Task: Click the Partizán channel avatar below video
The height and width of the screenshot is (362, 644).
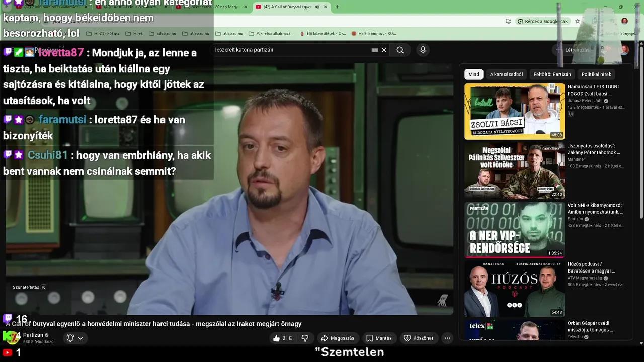Action: coord(12,338)
